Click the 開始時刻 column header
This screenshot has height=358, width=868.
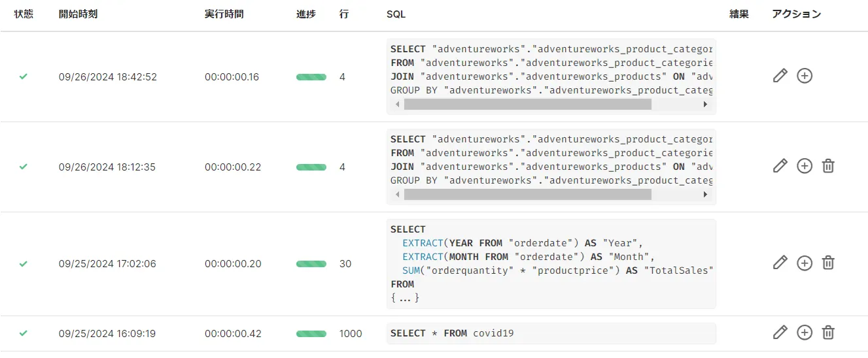click(78, 14)
